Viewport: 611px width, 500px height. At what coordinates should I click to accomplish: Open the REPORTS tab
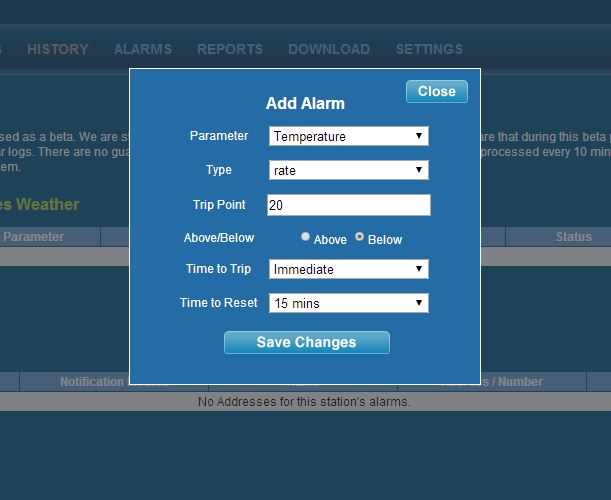(230, 49)
